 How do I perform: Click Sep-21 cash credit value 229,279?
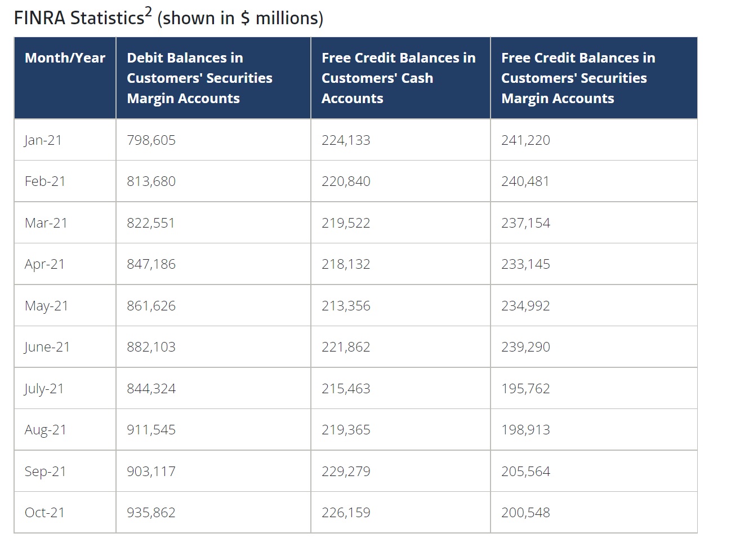346,472
